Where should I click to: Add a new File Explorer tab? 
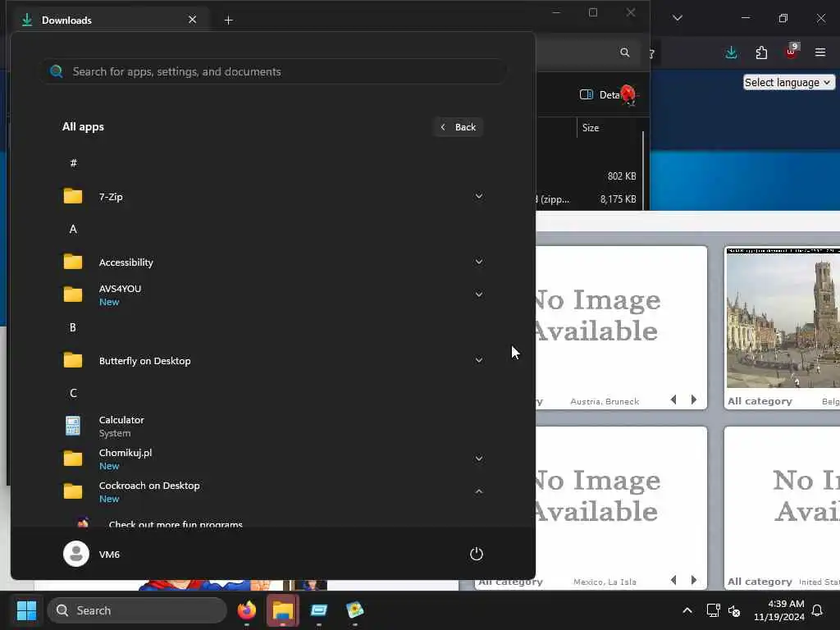[228, 20]
